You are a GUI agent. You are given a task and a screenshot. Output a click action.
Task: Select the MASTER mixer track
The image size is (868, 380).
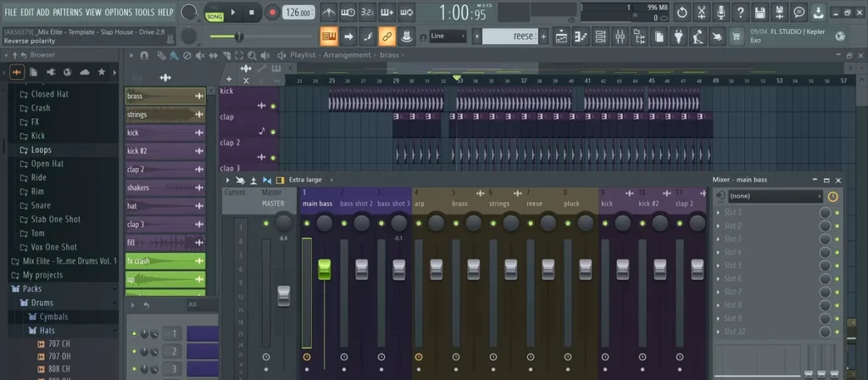pos(273,204)
